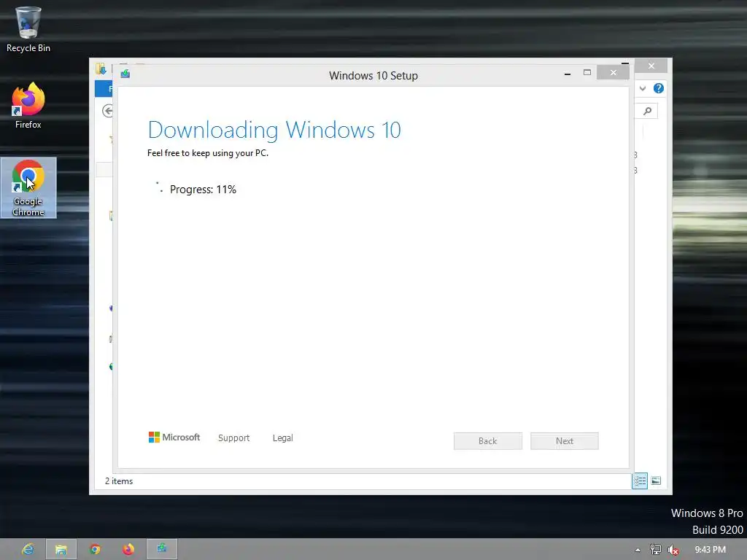Open the Recycle Bin desktop icon
Viewport: 747px width, 560px height.
[x=28, y=29]
